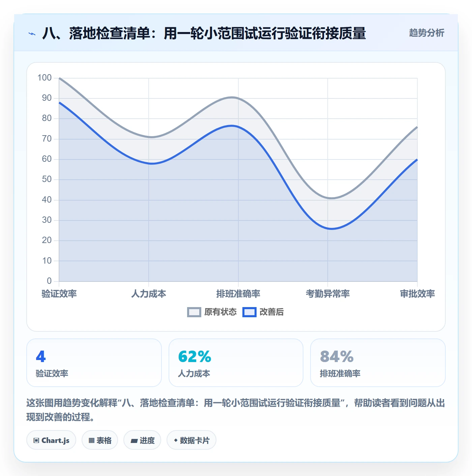
Task: Click the 趋势分析 label in the header
Action: (x=426, y=33)
